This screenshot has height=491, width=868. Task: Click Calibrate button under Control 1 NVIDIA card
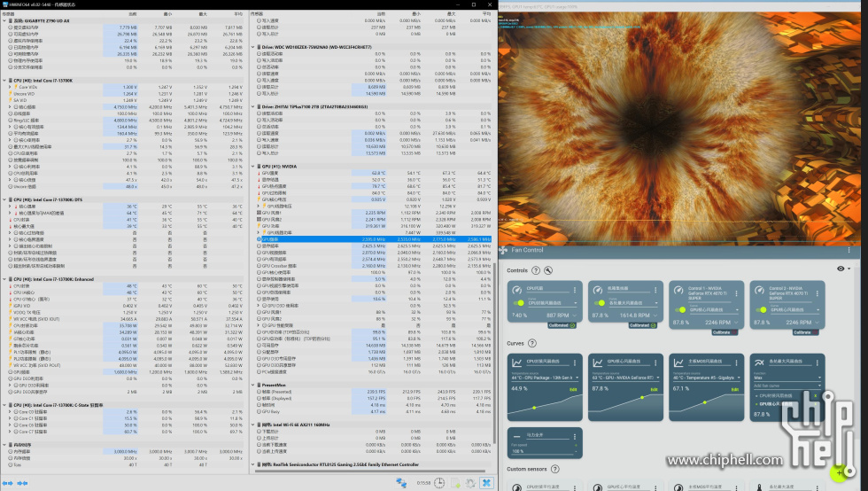pyautogui.click(x=725, y=332)
